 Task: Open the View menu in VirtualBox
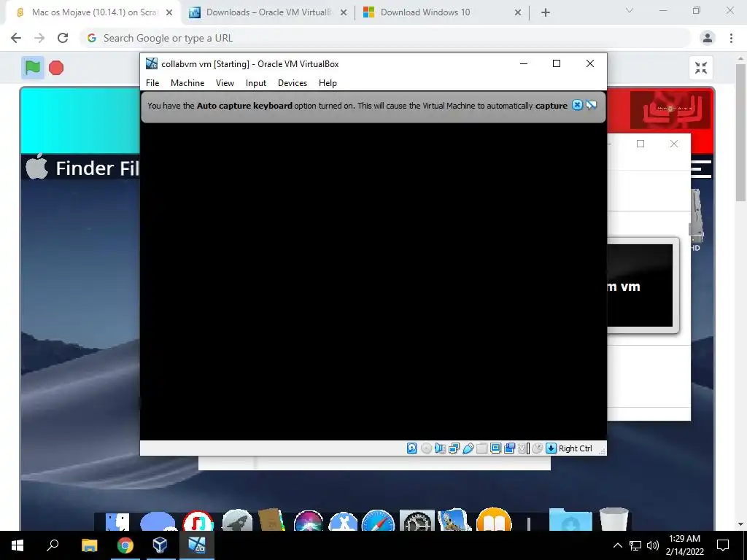coord(225,83)
